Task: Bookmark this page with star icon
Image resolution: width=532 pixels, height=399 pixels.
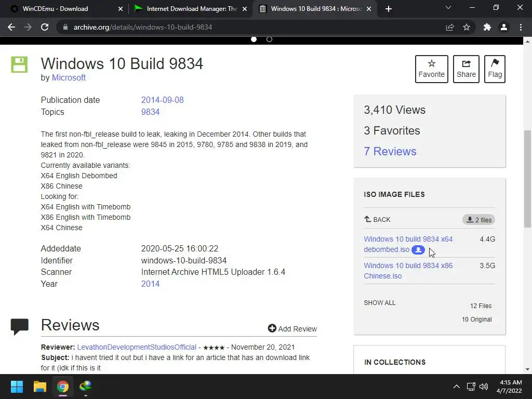Action: [467, 27]
